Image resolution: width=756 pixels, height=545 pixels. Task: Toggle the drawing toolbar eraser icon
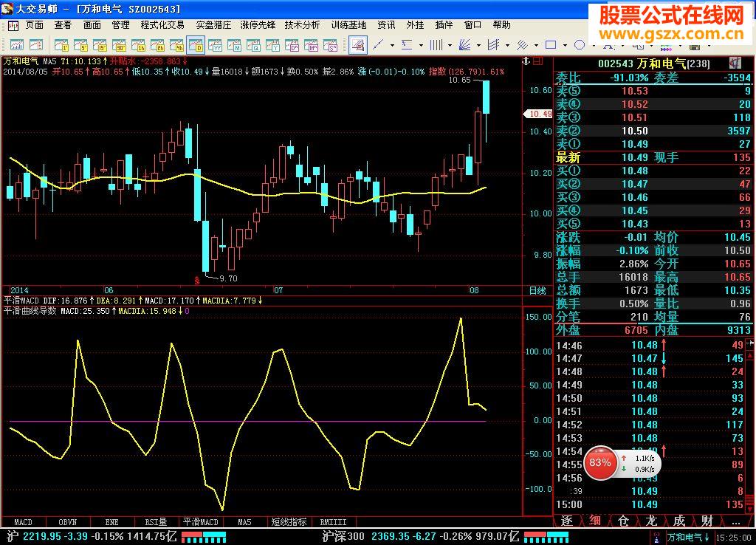(358, 45)
